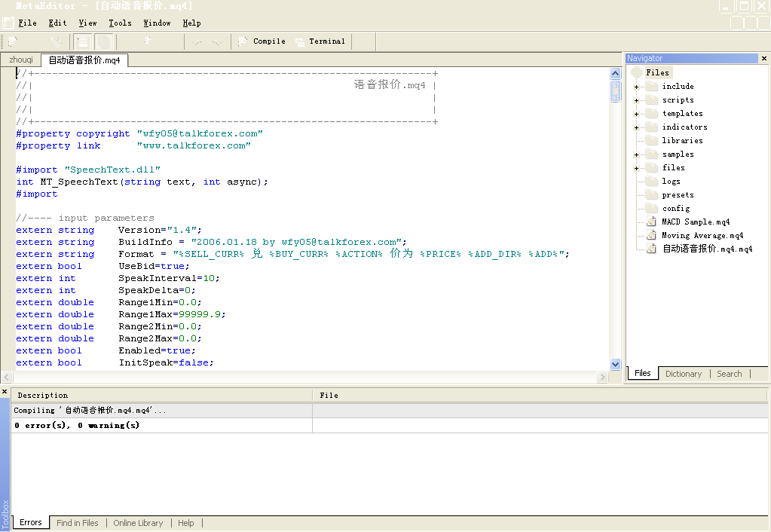The image size is (771, 532).
Task: Select the samples folder label
Action: [678, 154]
